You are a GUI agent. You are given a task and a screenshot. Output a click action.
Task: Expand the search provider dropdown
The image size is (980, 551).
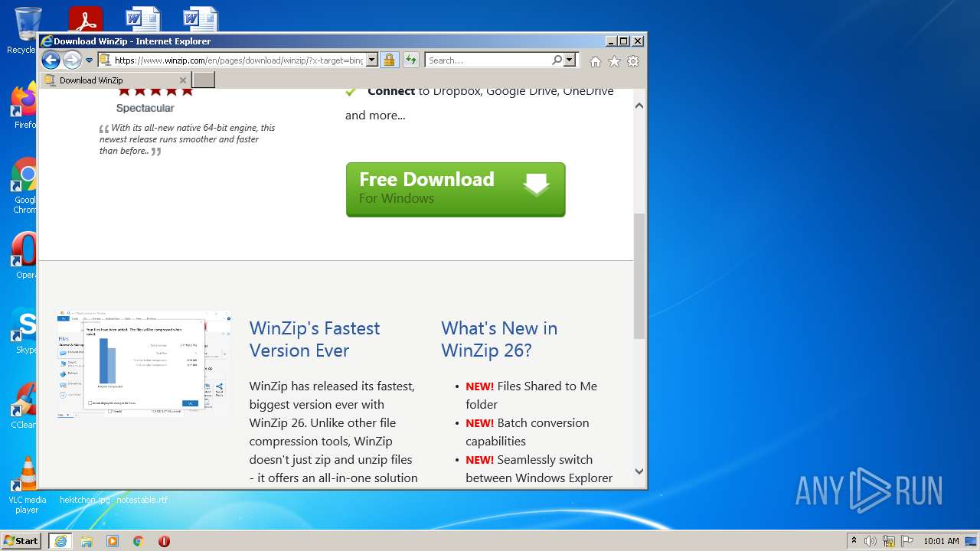[570, 60]
